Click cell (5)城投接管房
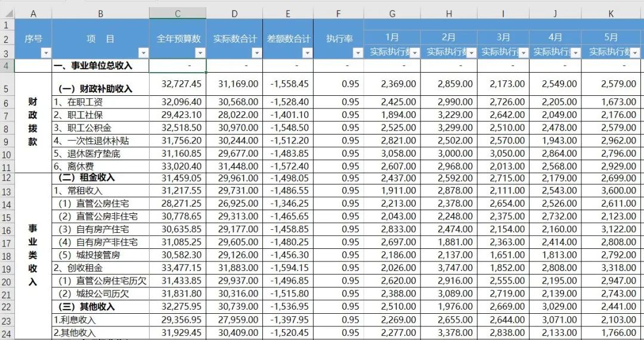 tap(101, 255)
